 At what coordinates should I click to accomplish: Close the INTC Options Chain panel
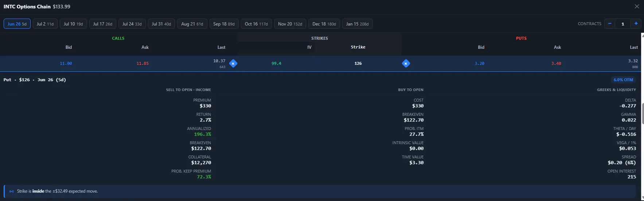637,7
